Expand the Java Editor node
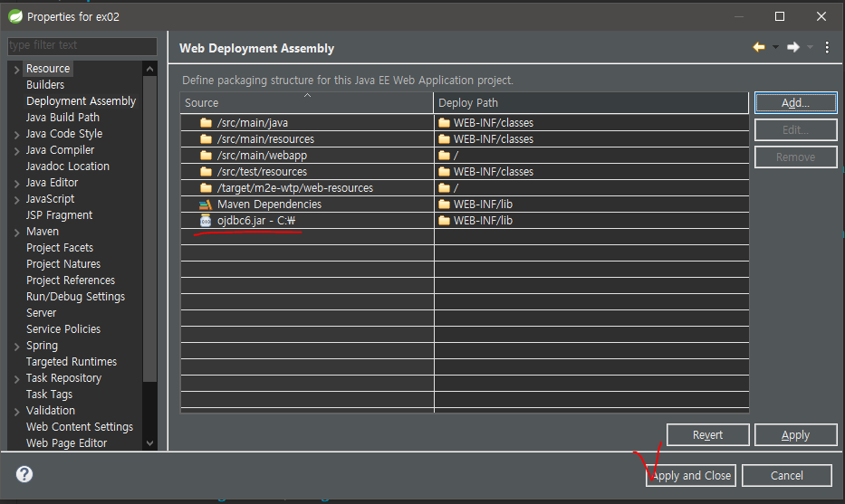 coord(16,183)
